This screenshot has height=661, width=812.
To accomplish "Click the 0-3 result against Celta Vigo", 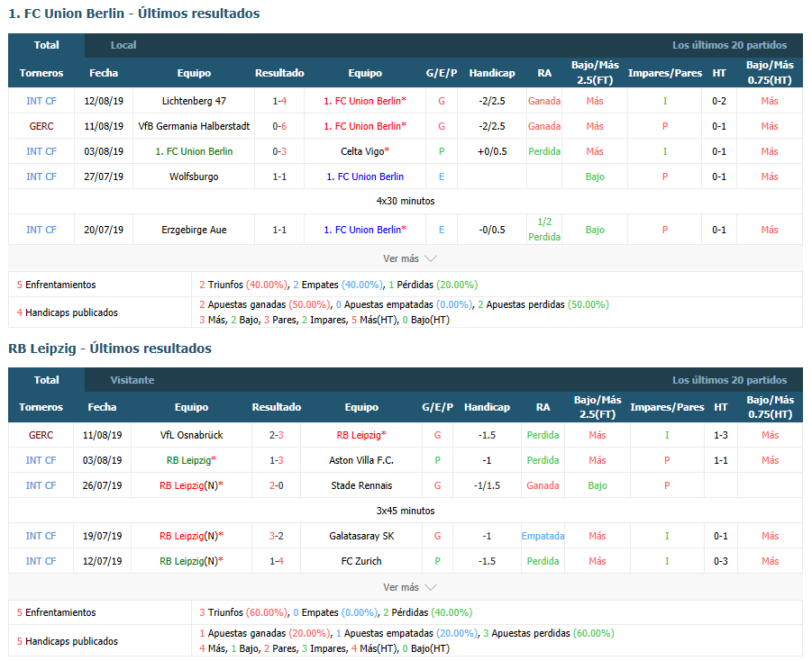I will coord(279,151).
